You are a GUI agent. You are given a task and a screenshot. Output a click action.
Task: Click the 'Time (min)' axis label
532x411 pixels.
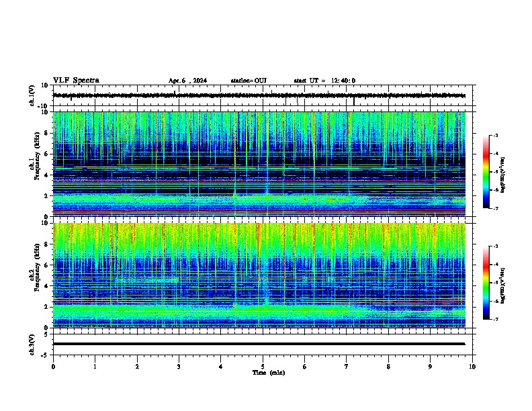(269, 373)
